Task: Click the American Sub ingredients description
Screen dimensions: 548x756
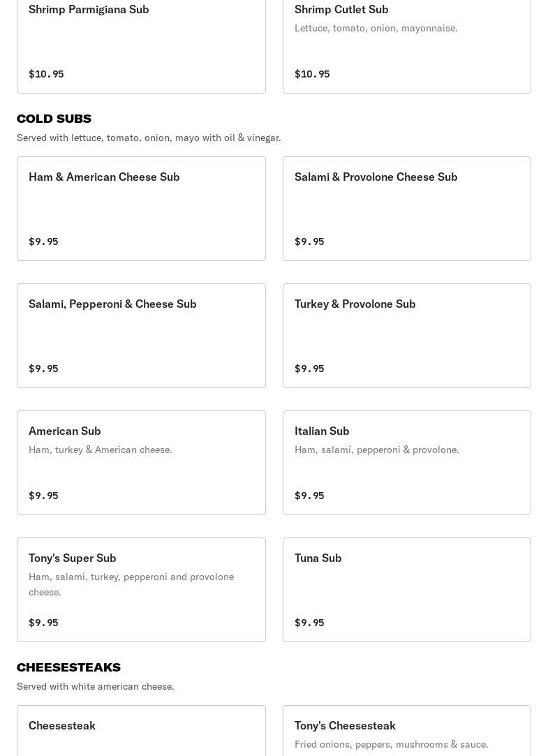Action: (100, 450)
